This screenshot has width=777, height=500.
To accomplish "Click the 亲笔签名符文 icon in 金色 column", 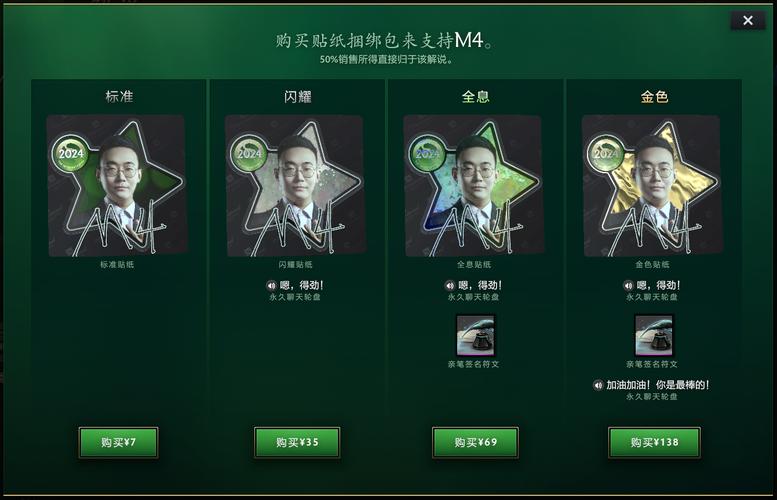I will (654, 335).
